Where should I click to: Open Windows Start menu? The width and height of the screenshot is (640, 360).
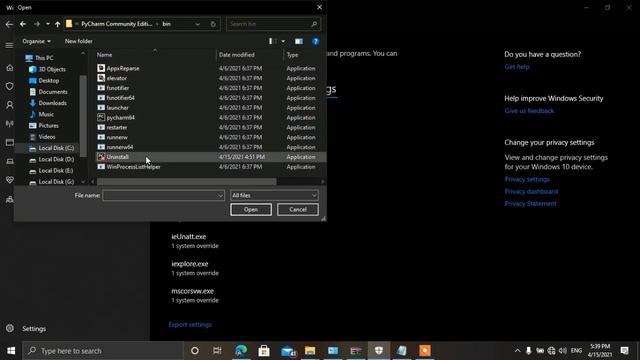coord(11,351)
